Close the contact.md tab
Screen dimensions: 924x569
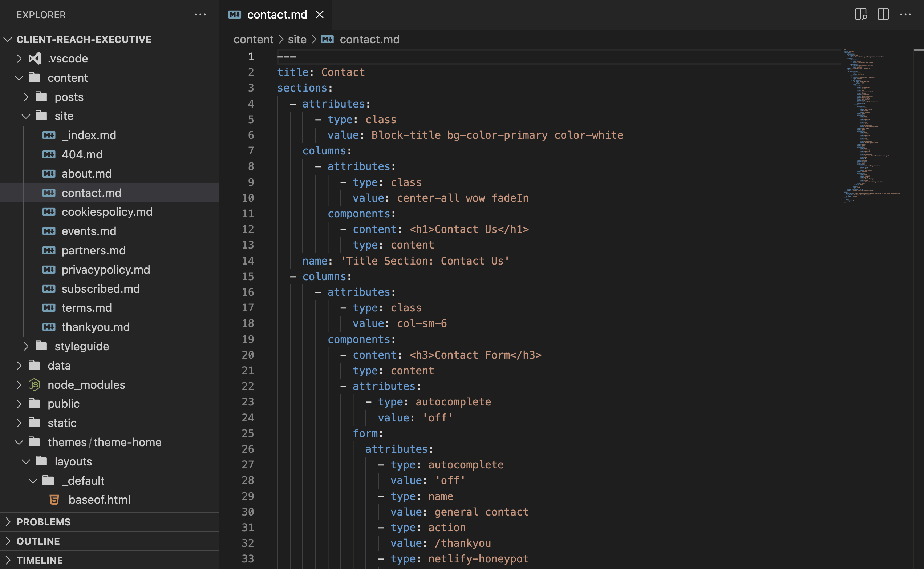(320, 15)
